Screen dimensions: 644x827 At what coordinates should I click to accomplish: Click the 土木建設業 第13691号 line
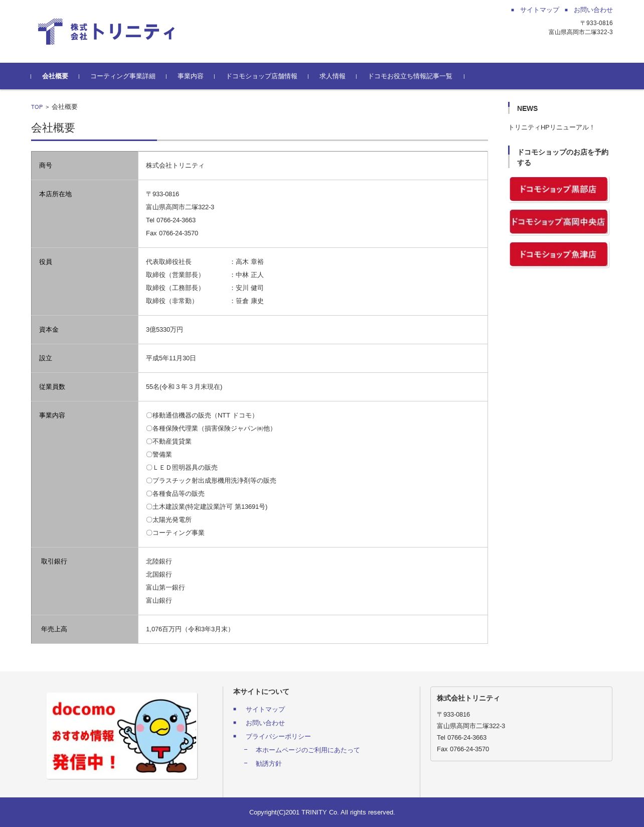pyautogui.click(x=207, y=507)
